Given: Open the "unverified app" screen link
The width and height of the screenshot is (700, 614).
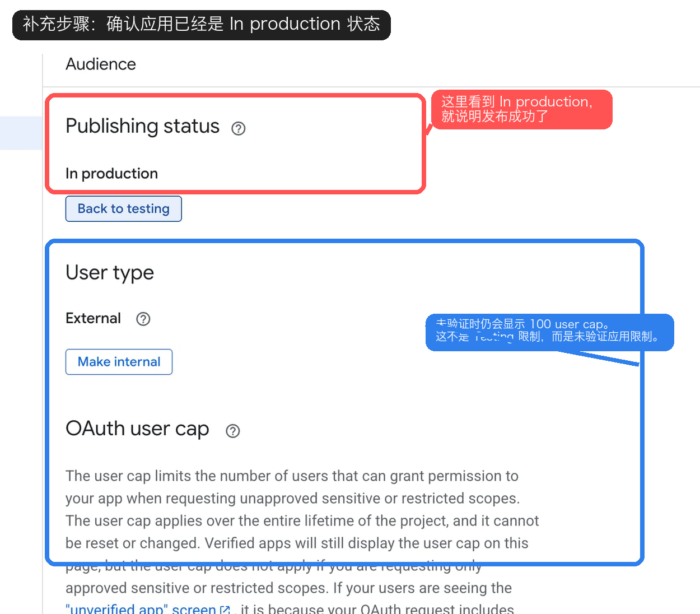Looking at the screenshot, I should [148, 609].
